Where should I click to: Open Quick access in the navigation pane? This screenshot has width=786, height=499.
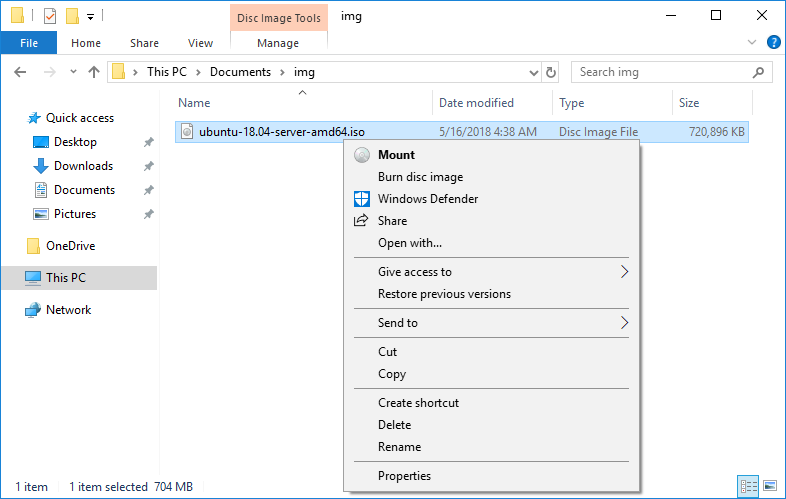(x=80, y=118)
